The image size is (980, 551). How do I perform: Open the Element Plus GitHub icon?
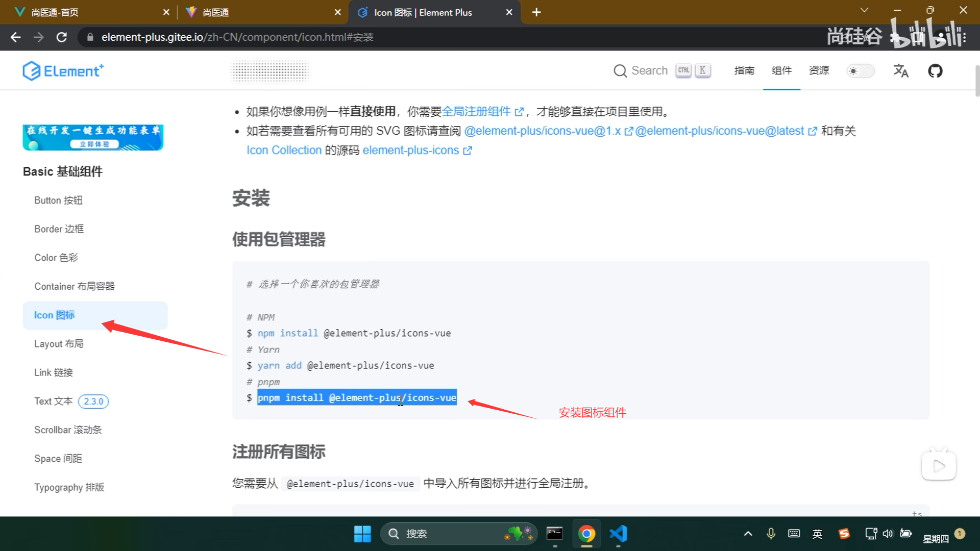pos(935,71)
